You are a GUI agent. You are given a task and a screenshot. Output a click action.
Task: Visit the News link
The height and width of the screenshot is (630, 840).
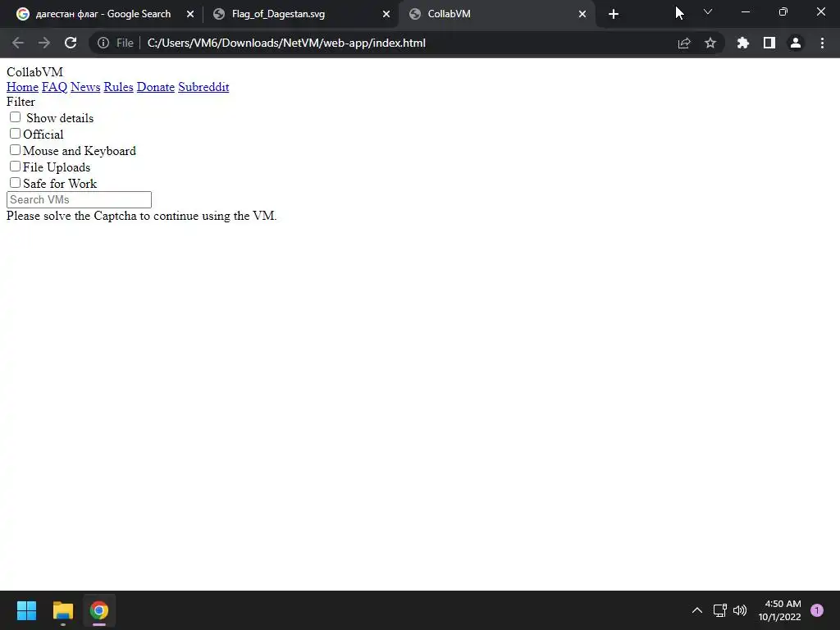(x=85, y=87)
